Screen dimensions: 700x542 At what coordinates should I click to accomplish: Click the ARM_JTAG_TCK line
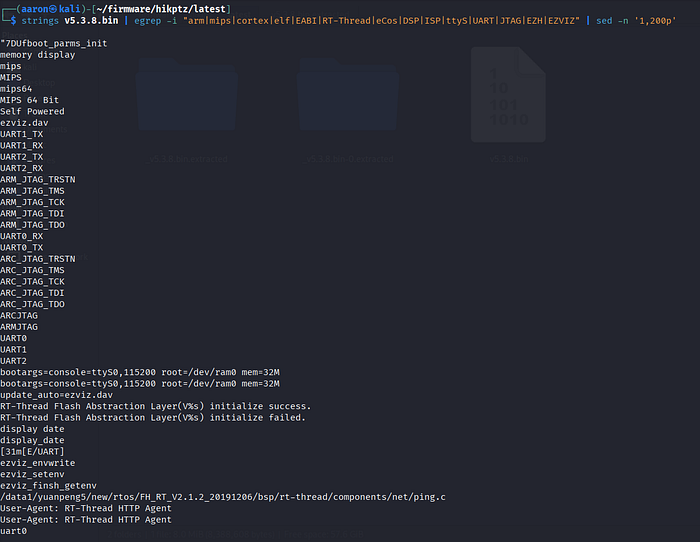click(x=32, y=202)
